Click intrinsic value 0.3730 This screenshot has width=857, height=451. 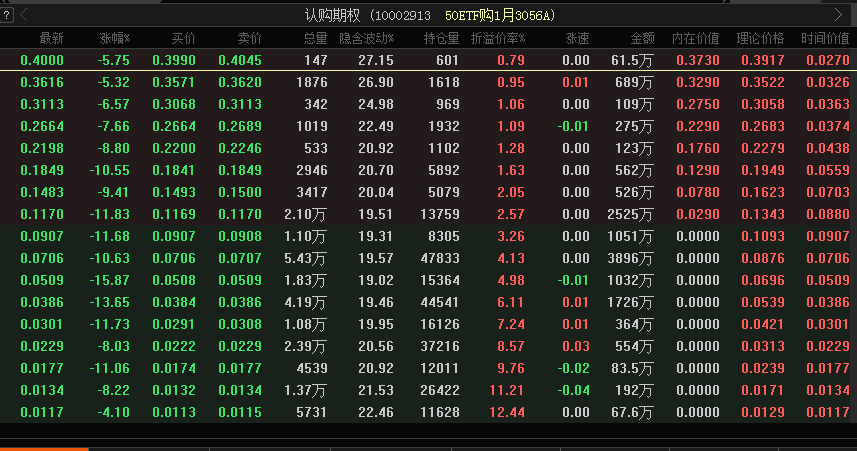pyautogui.click(x=698, y=60)
